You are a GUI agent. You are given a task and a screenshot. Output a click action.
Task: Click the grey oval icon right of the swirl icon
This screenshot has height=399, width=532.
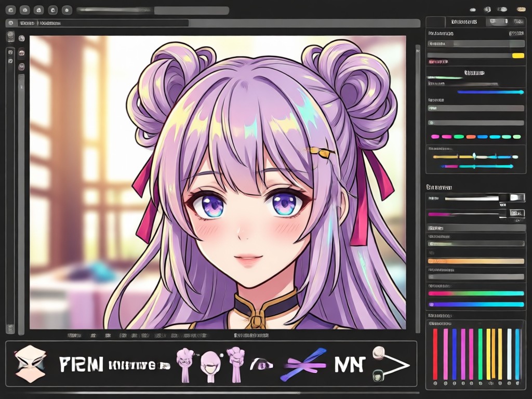pos(503,9)
